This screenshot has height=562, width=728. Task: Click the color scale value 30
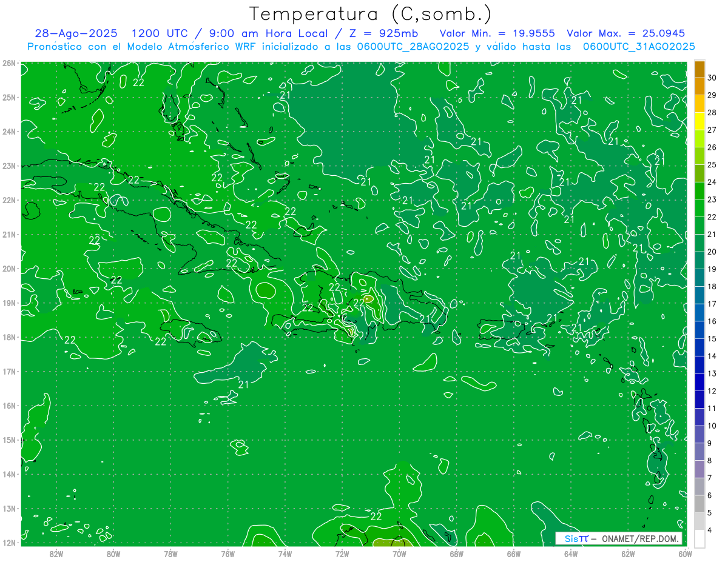click(712, 78)
